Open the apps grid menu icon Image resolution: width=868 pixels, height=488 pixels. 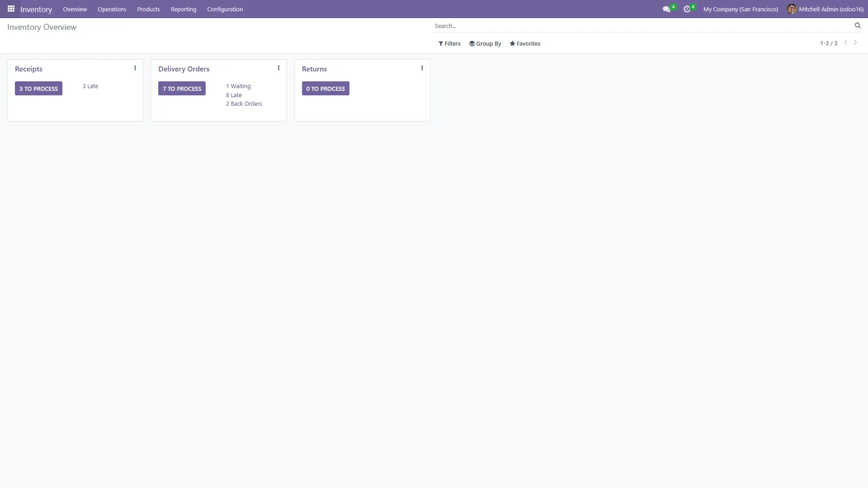[x=11, y=9]
